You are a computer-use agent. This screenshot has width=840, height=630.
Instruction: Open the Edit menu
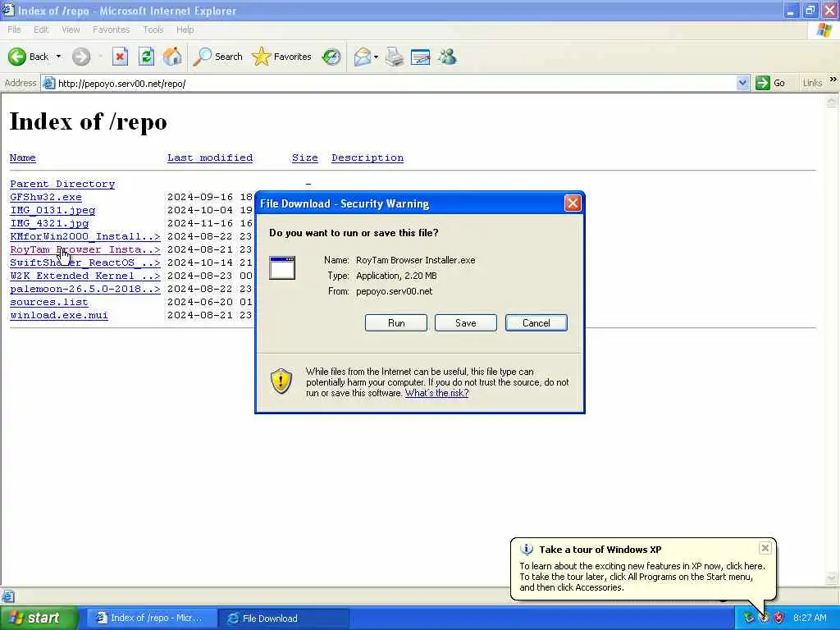tap(41, 30)
